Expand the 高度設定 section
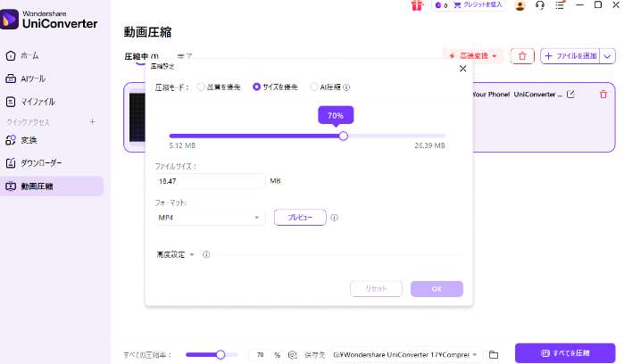 click(175, 254)
